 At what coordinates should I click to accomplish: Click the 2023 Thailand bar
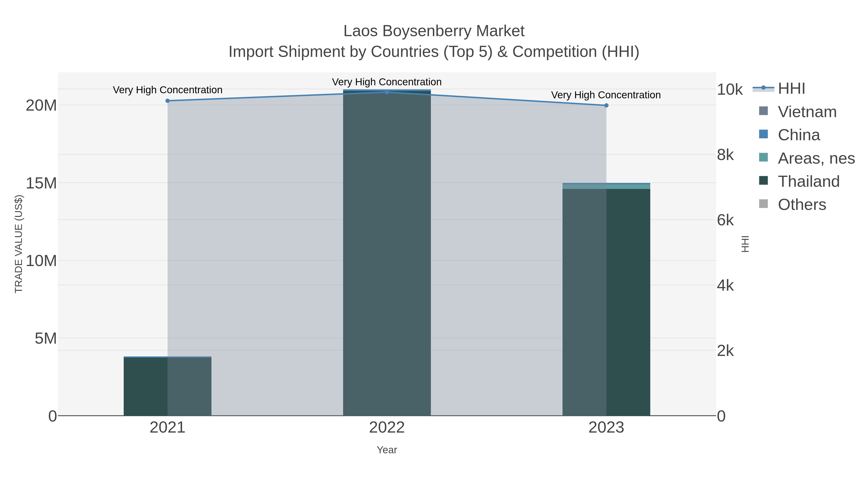coord(606,302)
